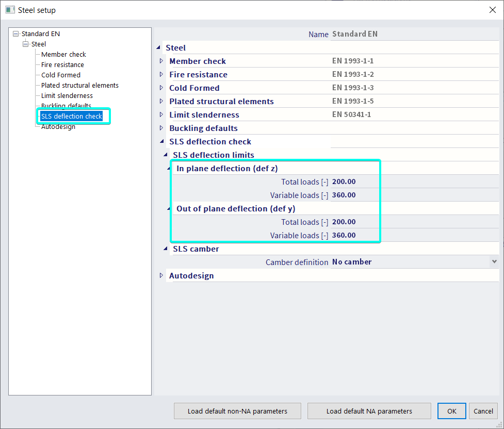Viewport: 504px width, 429px height.
Task: Select Member check in the tree
Action: click(63, 54)
